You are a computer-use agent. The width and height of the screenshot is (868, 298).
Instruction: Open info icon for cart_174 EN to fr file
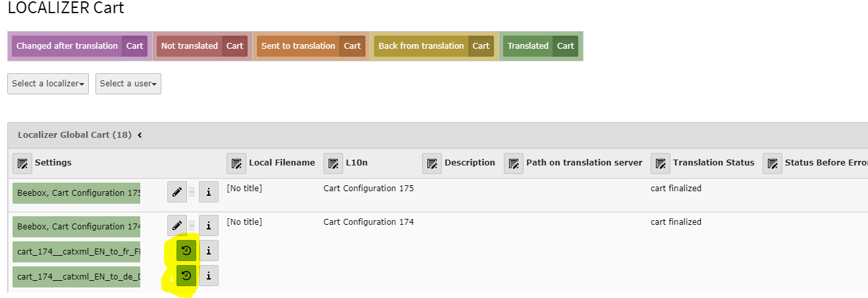click(209, 251)
